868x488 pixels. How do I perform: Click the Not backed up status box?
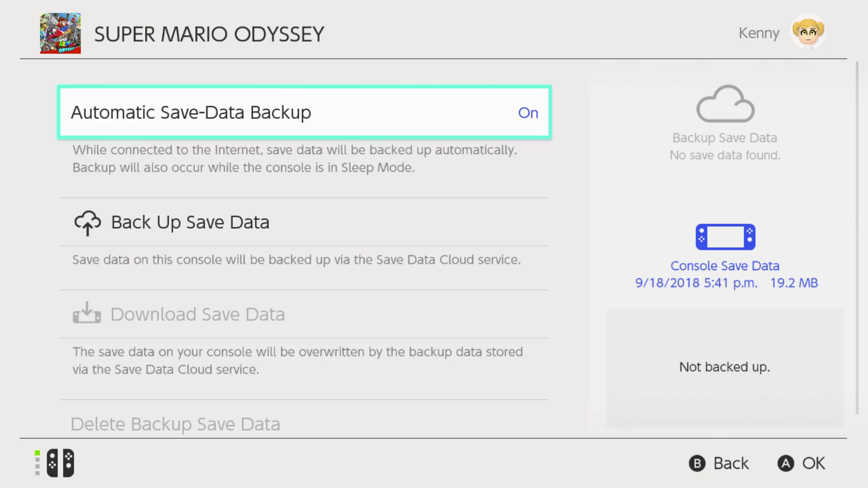[725, 368]
